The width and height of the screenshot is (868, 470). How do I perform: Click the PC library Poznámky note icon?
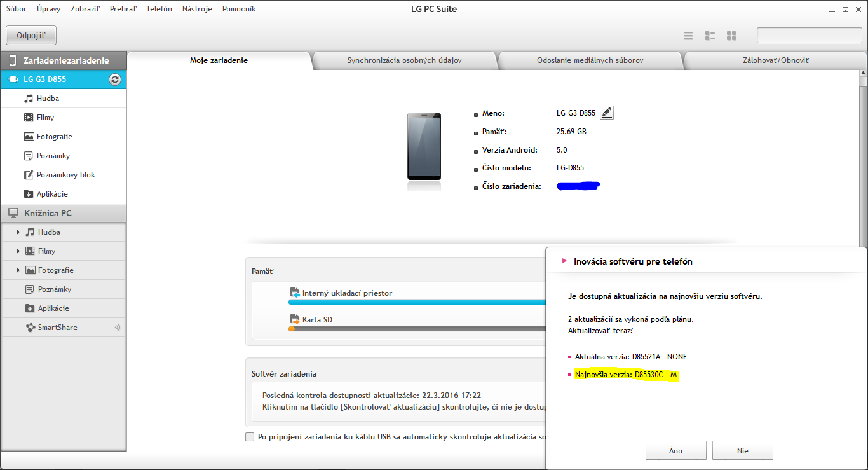[x=30, y=289]
